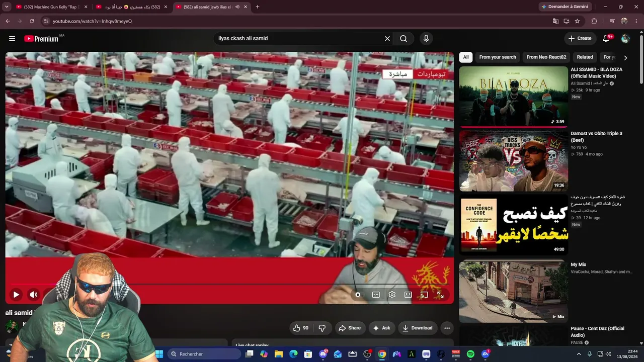Open YouTube account avatar menu
The width and height of the screenshot is (644, 362).
(625, 39)
